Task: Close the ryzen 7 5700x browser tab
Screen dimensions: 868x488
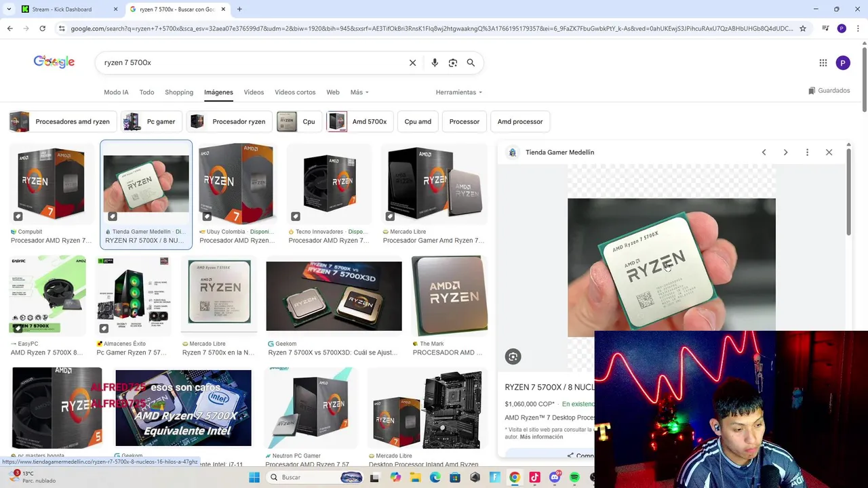Action: pos(223,9)
